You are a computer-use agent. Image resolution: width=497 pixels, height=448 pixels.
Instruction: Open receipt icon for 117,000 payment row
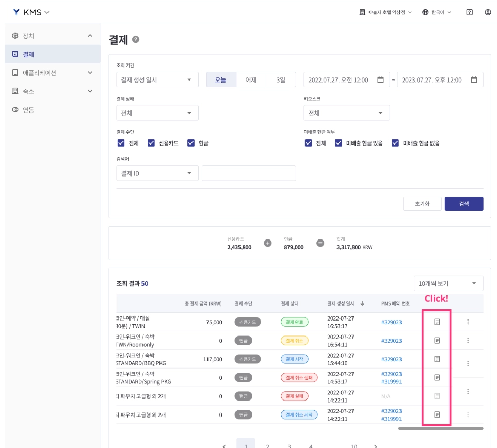[x=437, y=359]
